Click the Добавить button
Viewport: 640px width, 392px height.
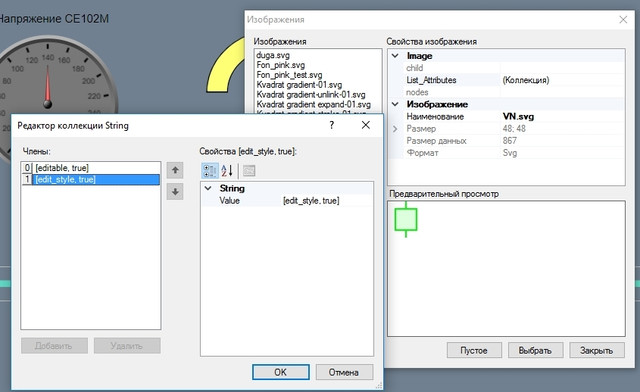54,346
